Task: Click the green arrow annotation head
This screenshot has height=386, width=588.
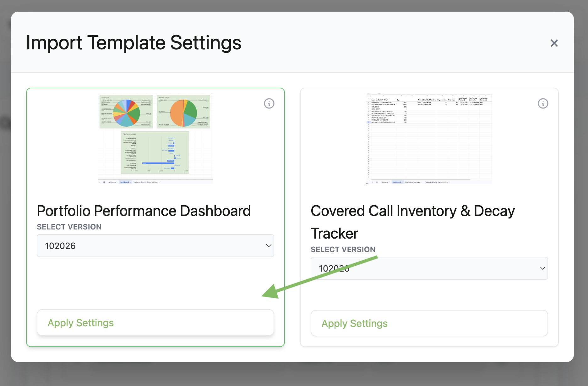Action: pyautogui.click(x=270, y=292)
